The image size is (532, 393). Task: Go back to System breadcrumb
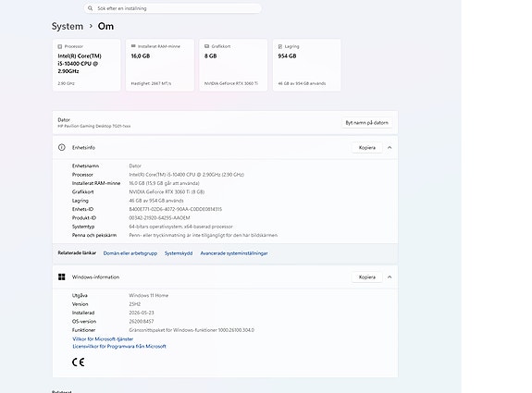pos(68,26)
